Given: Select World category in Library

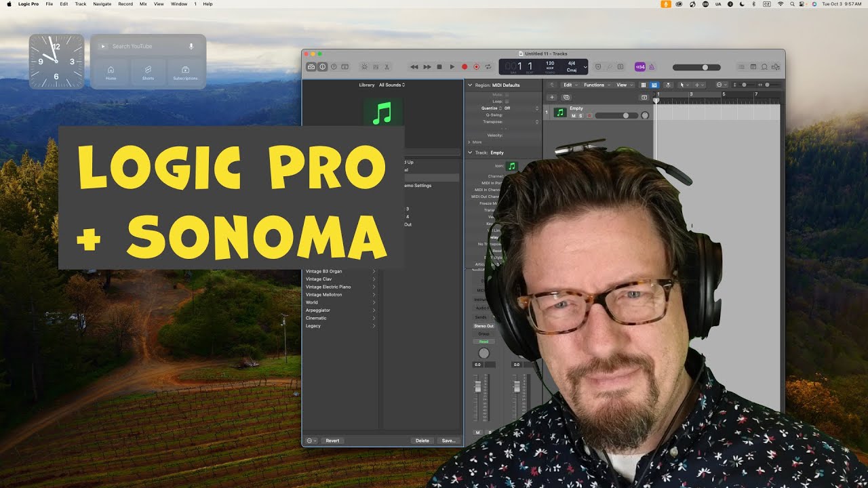Looking at the screenshot, I should point(340,302).
